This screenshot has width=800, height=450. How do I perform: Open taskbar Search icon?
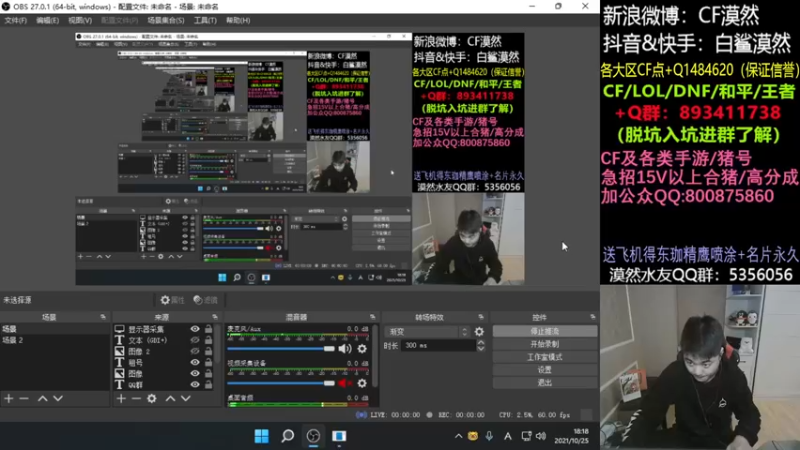(x=288, y=436)
